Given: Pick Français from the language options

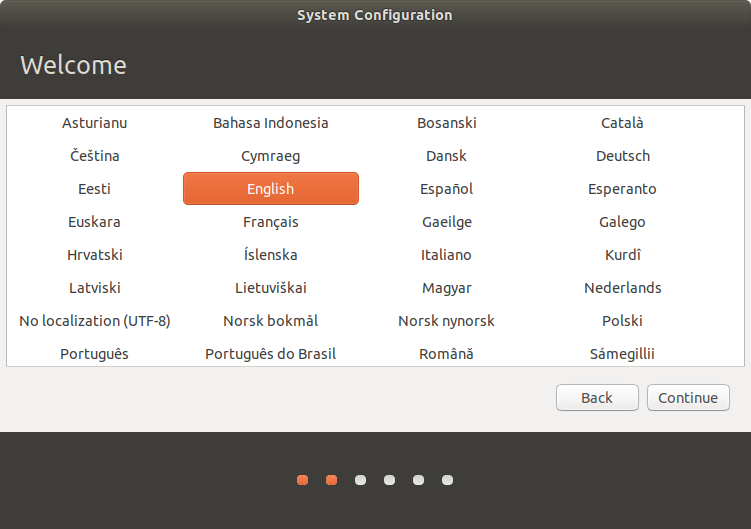Looking at the screenshot, I should point(271,222).
